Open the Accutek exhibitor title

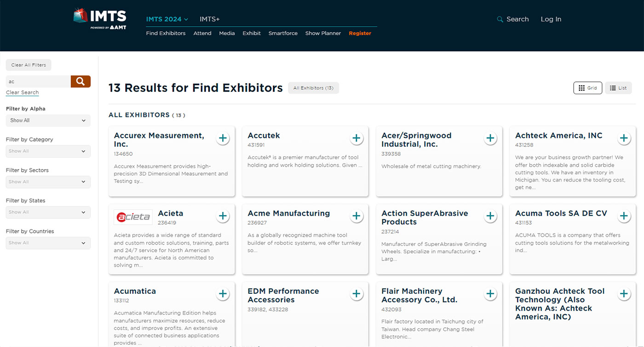(264, 136)
